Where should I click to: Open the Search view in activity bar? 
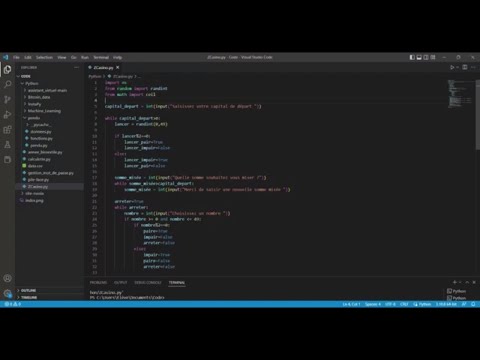[x=7, y=84]
